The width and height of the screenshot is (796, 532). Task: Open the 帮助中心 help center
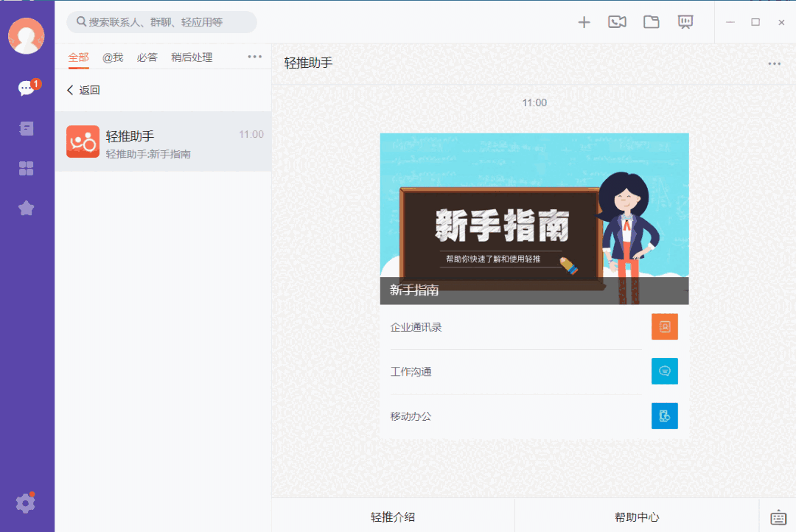click(x=637, y=517)
